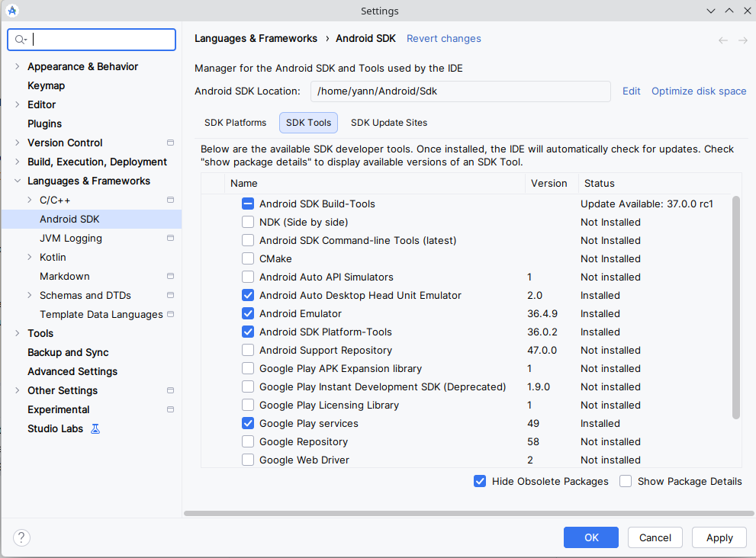
Task: Click the help question mark icon
Action: (x=22, y=537)
